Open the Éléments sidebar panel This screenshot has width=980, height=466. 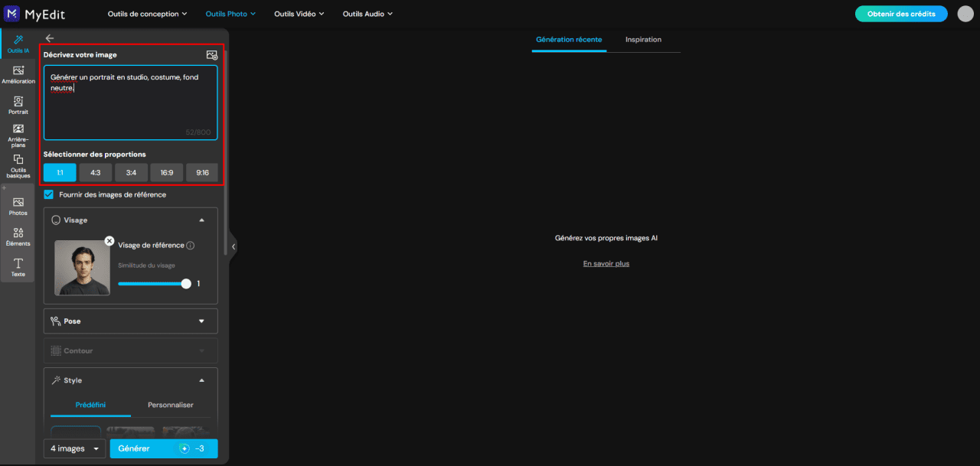[18, 236]
